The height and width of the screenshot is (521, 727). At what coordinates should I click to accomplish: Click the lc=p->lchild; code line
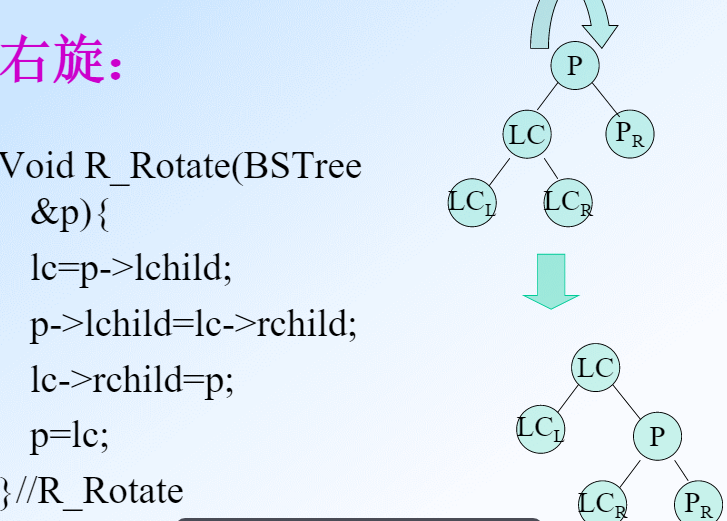[x=131, y=268]
